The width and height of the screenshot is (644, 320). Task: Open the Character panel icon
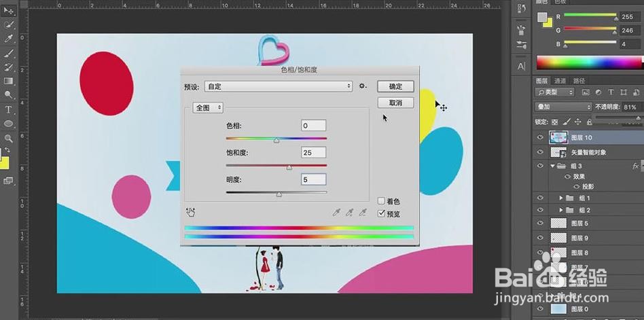[x=522, y=66]
